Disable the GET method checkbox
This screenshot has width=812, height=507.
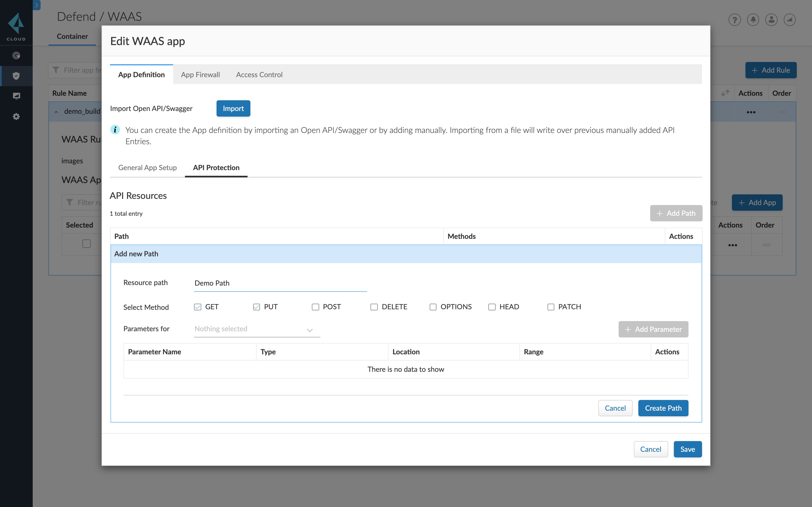197,306
